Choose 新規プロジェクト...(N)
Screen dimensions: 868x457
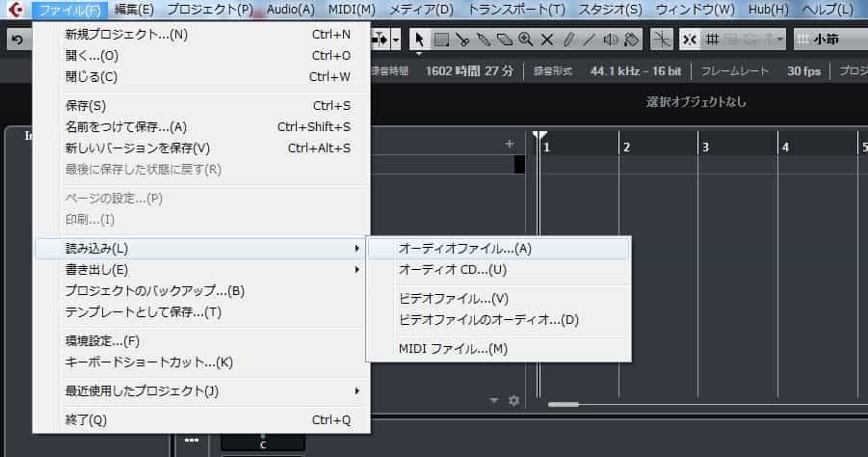[201, 35]
